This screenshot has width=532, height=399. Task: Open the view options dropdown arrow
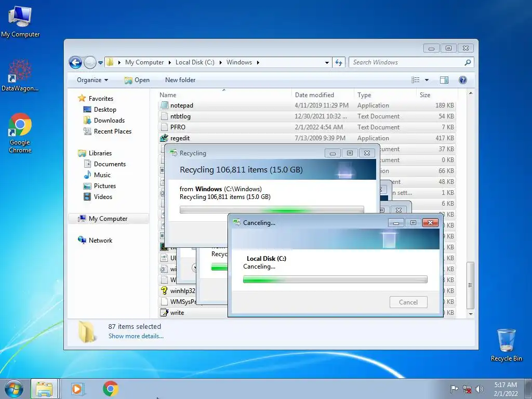[427, 79]
